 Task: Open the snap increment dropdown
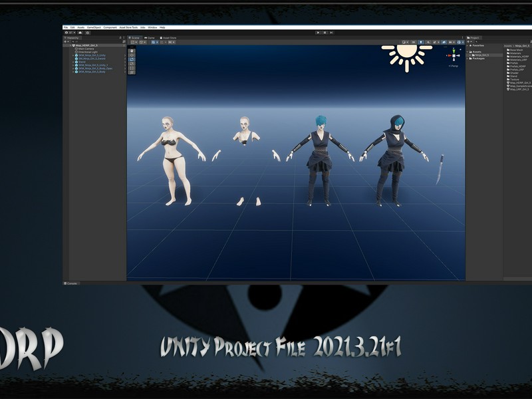(172, 43)
